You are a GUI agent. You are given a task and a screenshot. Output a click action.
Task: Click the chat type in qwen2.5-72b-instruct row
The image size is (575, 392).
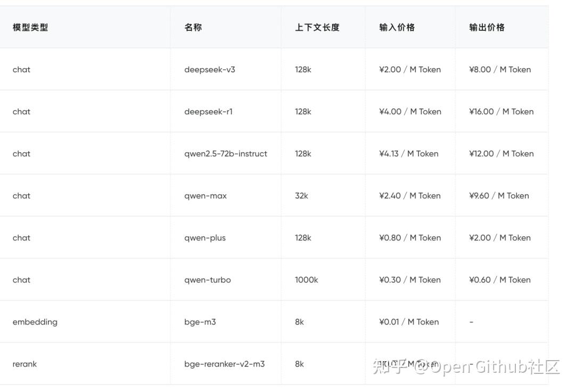21,154
